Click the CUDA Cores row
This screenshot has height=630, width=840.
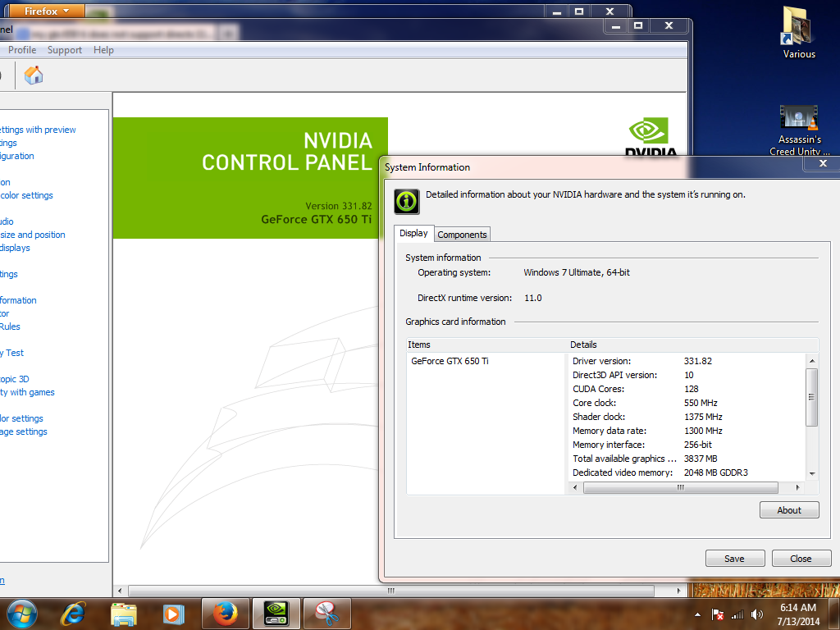click(x=687, y=389)
